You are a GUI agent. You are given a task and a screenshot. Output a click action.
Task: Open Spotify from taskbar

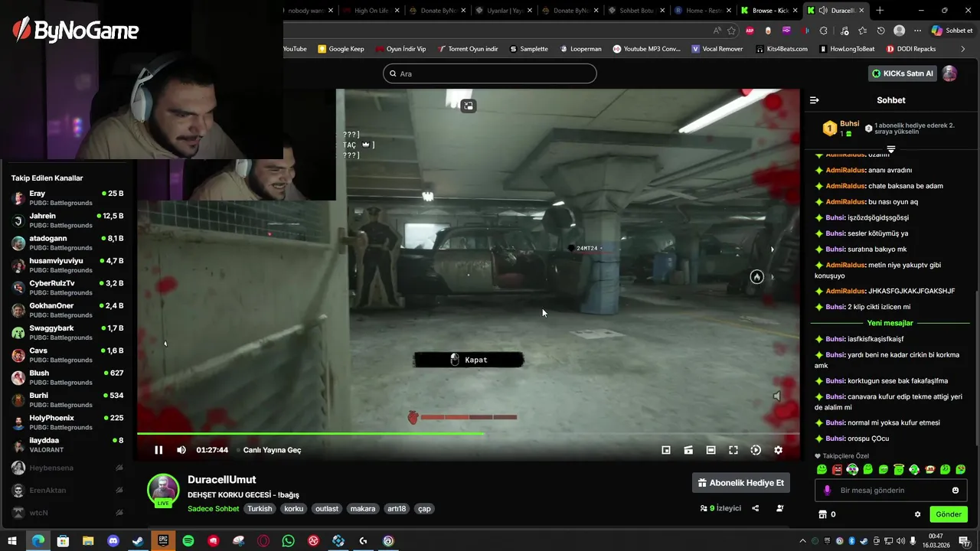[188, 541]
